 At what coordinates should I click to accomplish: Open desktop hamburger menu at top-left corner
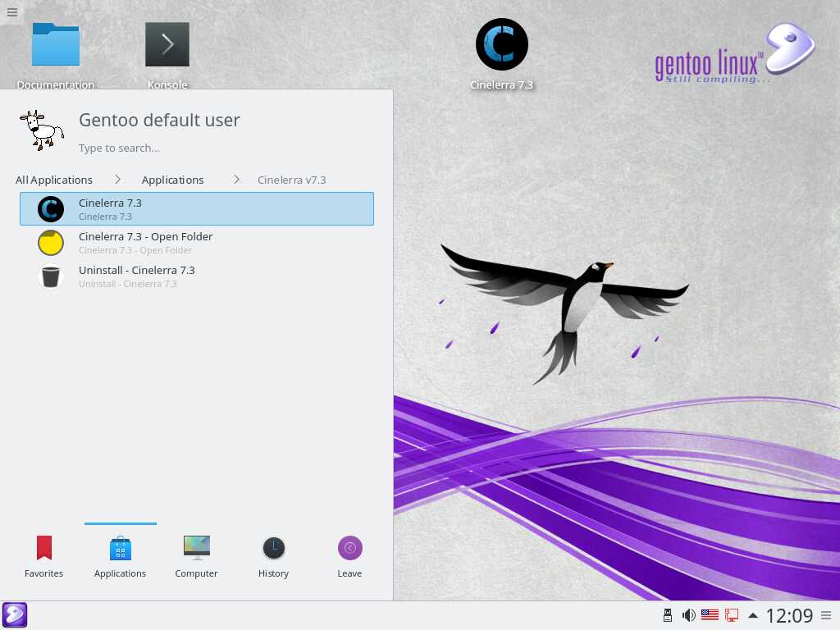[11, 11]
